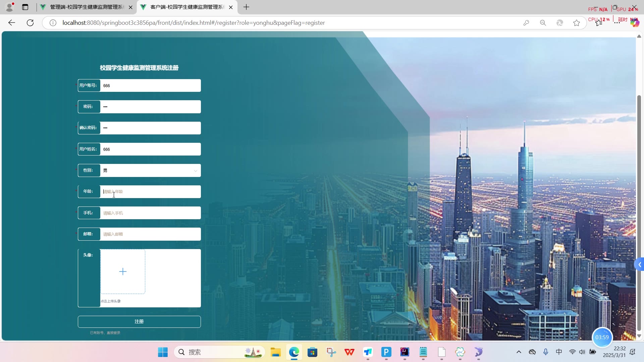Launch WPS Office from taskbar
Screen dimensions: 644x362
coord(349,352)
